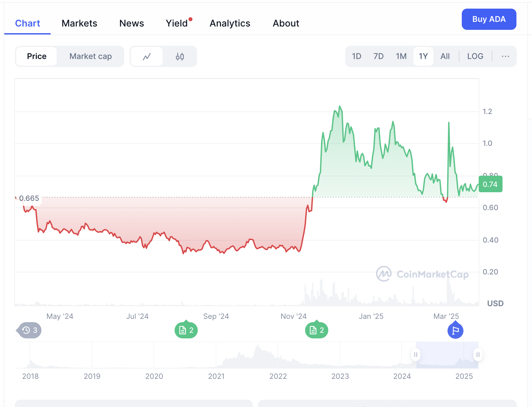Open the three-dots more options menu
The height and width of the screenshot is (407, 532).
[x=505, y=56]
